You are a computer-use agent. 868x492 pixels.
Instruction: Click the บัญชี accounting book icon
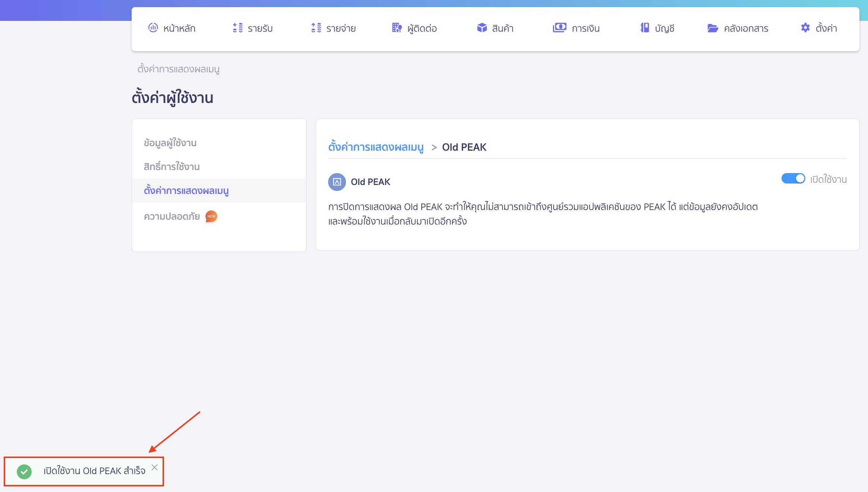coord(645,28)
